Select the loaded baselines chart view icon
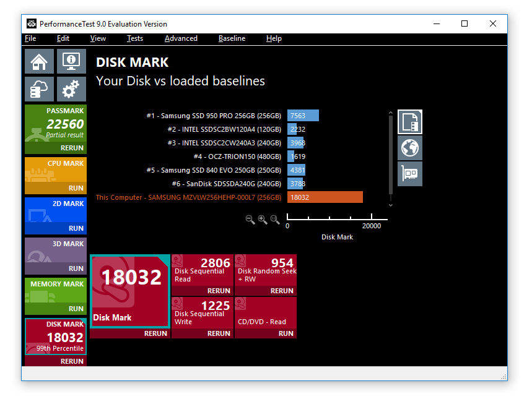 pos(409,122)
